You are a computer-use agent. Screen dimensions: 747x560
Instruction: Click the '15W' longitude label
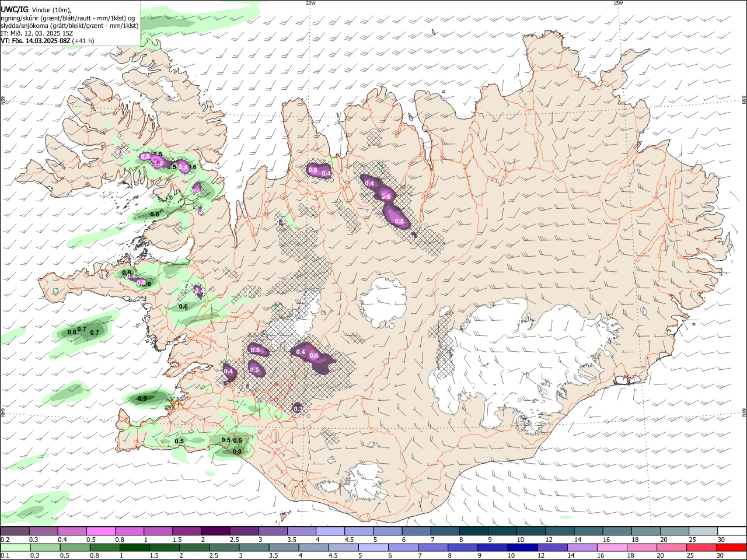tap(618, 3)
